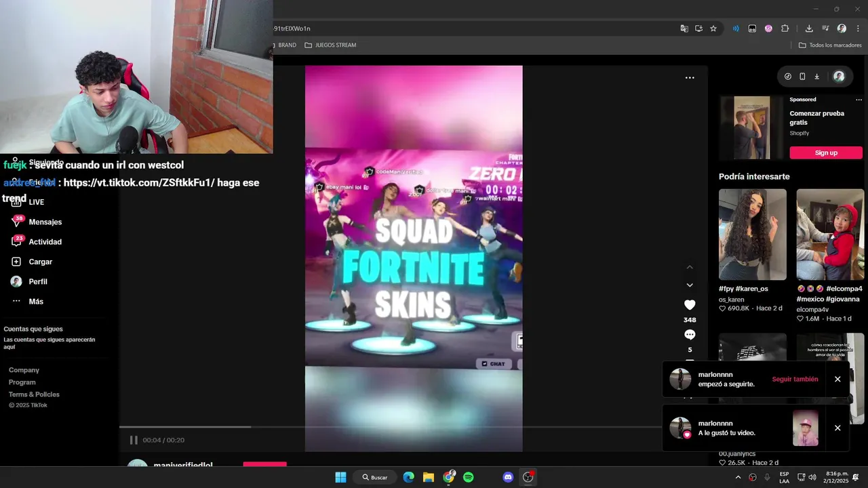
Task: Show hidden system tray icons
Action: point(738,477)
